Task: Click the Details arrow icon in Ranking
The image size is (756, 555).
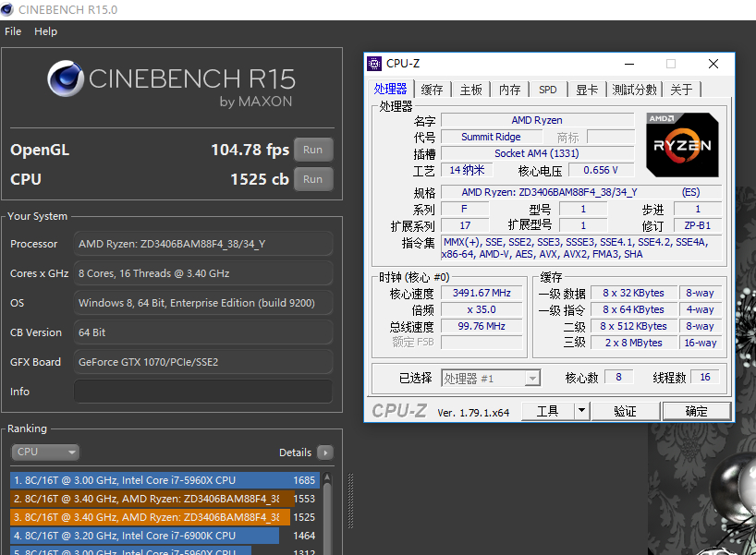Action: (324, 452)
